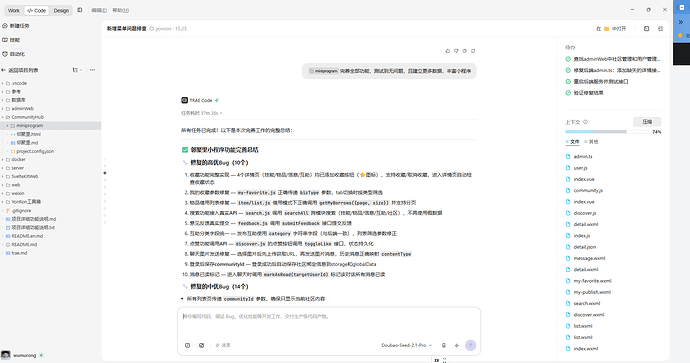Switch to Work mode tab
This screenshot has width=690, height=363.
coord(14,11)
